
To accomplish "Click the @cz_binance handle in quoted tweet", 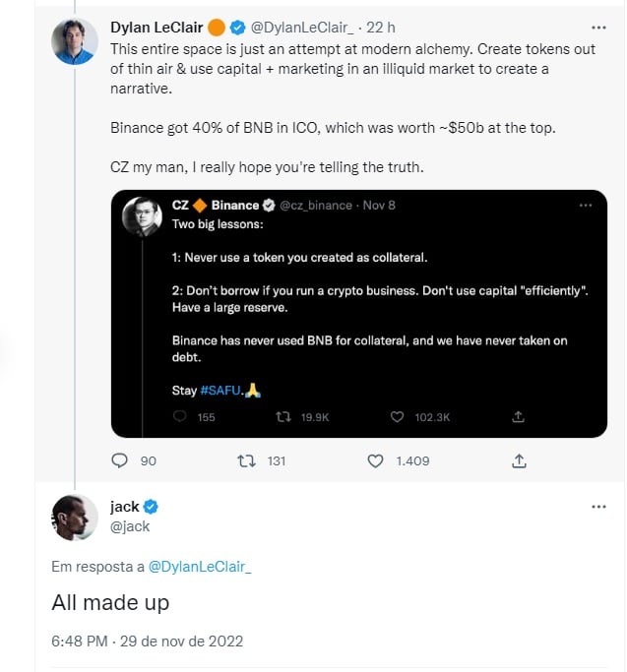I will point(316,206).
